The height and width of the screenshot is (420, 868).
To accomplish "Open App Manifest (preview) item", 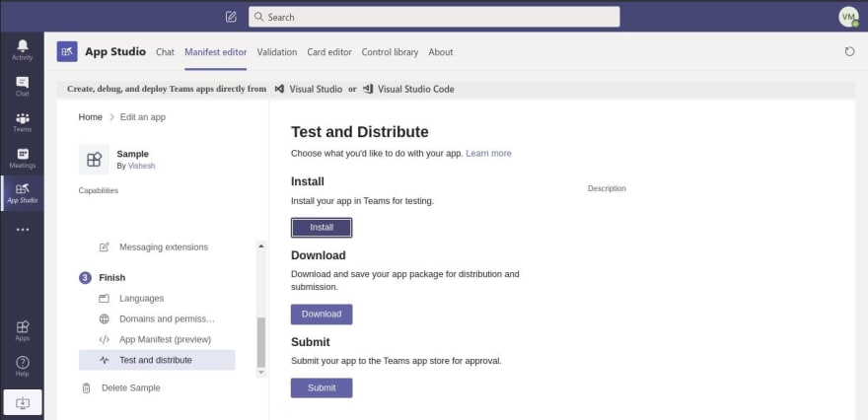I will point(166,339).
